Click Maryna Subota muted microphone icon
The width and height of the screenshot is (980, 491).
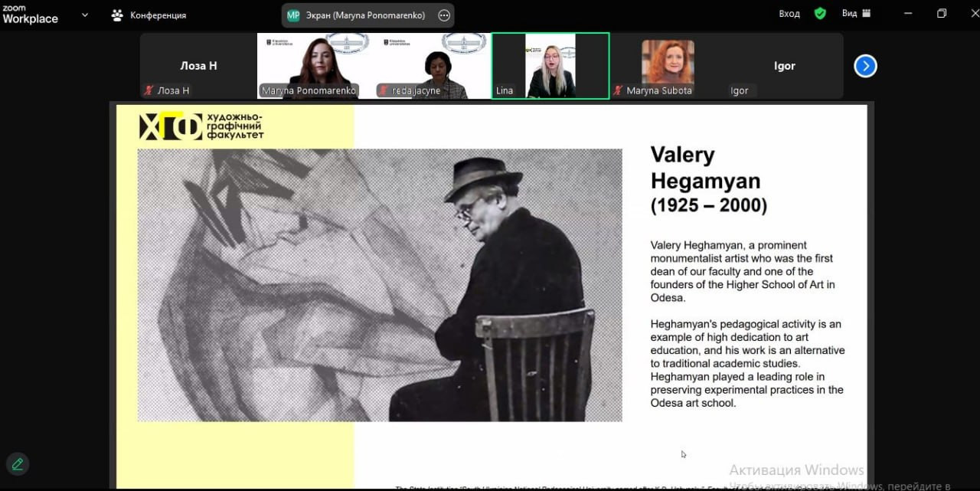tap(618, 90)
